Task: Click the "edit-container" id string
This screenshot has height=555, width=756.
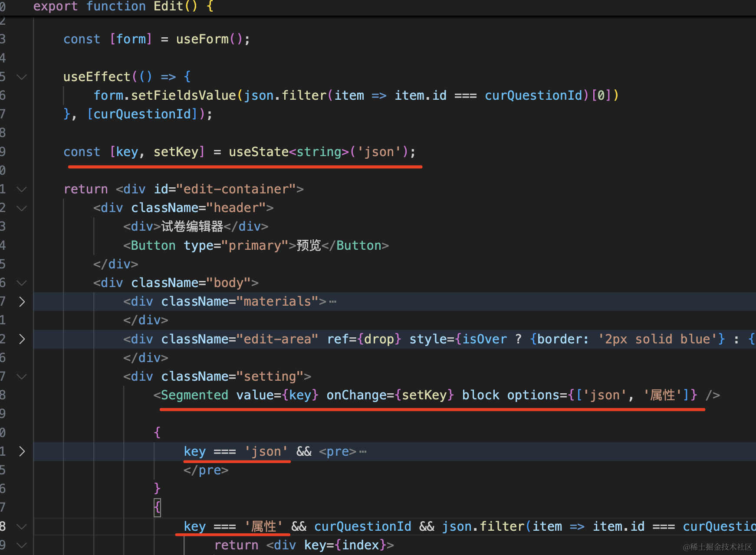Action: coord(236,189)
